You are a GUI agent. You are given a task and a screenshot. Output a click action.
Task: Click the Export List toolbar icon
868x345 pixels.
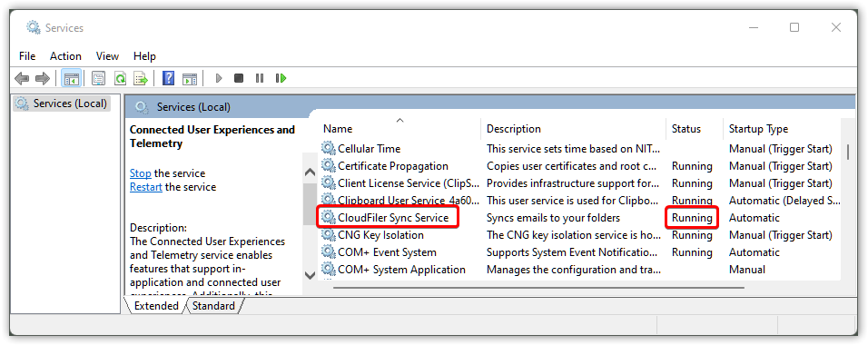pos(141,78)
